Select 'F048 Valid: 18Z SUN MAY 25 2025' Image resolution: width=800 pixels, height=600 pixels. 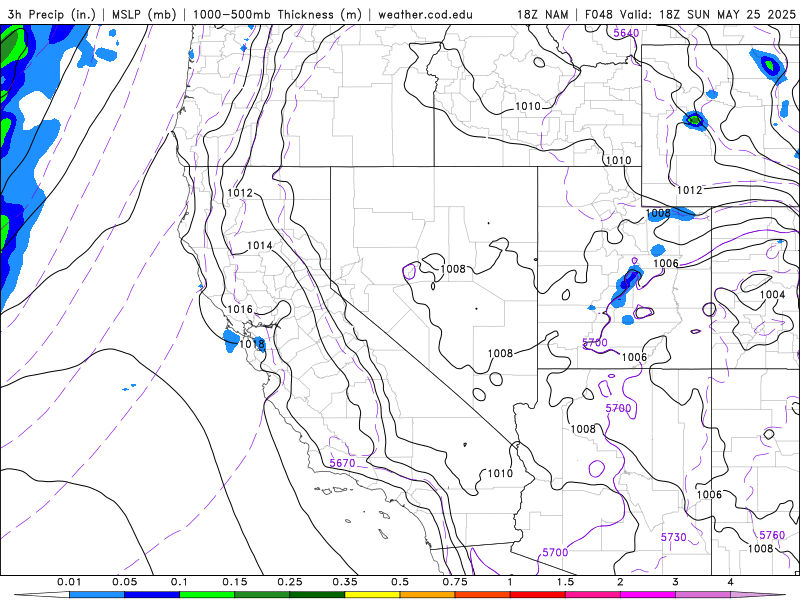tap(690, 14)
